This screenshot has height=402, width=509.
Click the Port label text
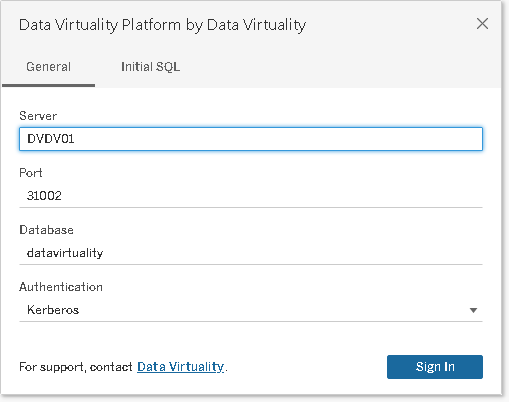coord(31,173)
